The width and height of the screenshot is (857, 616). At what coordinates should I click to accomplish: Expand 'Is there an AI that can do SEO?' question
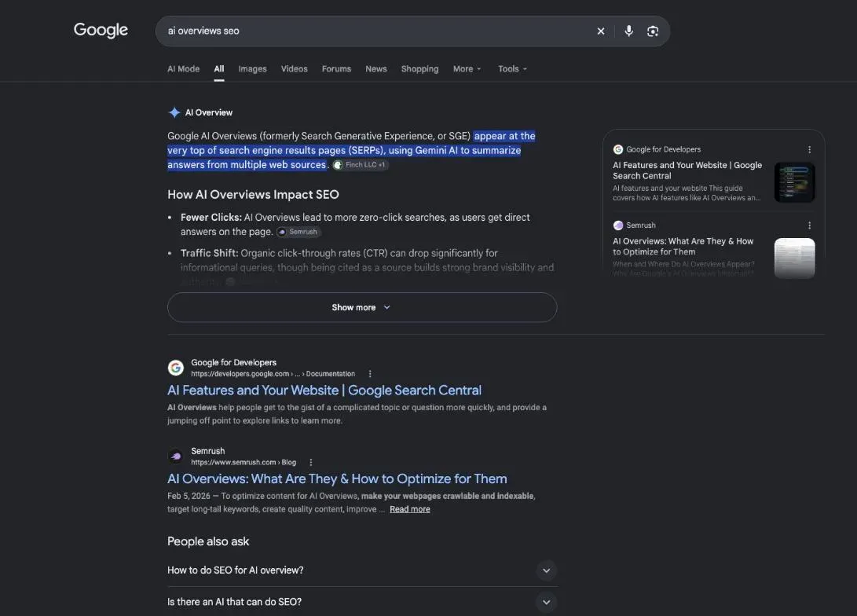click(x=362, y=602)
